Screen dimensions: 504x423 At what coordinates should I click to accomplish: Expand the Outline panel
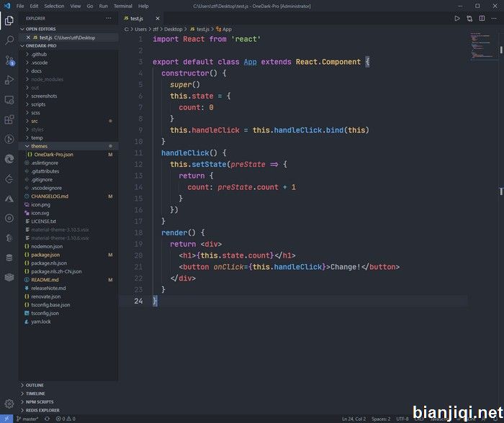(68, 385)
